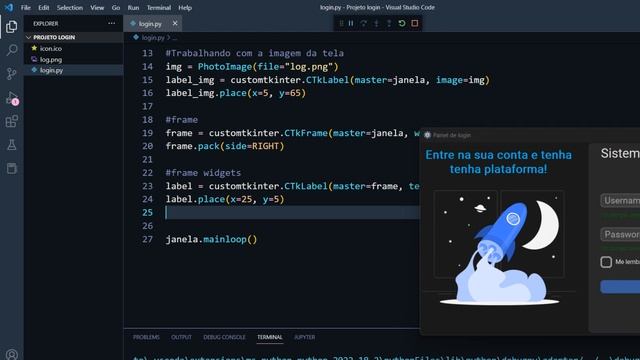Click Step Over in debug toolbar

pyautogui.click(x=364, y=23)
